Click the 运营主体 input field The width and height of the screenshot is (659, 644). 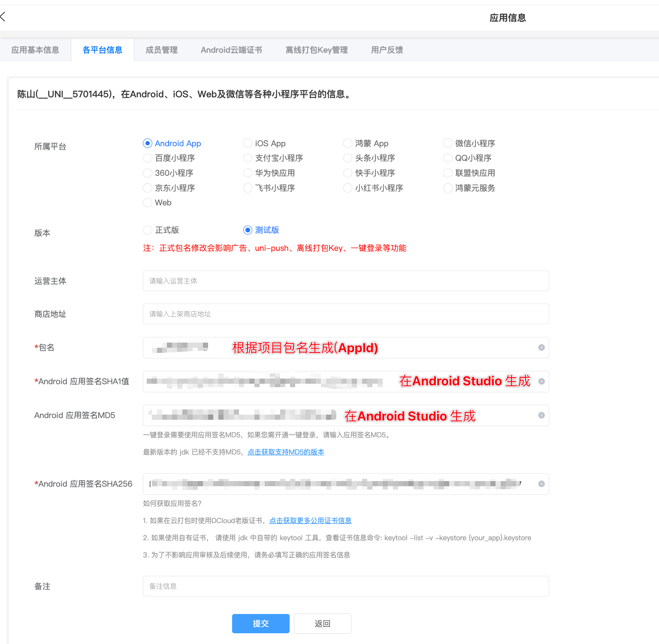point(345,281)
